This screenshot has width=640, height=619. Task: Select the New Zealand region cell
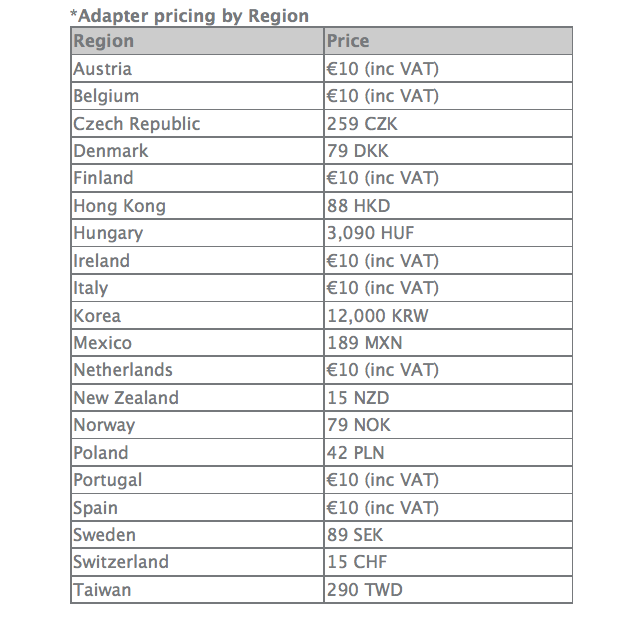pos(126,398)
